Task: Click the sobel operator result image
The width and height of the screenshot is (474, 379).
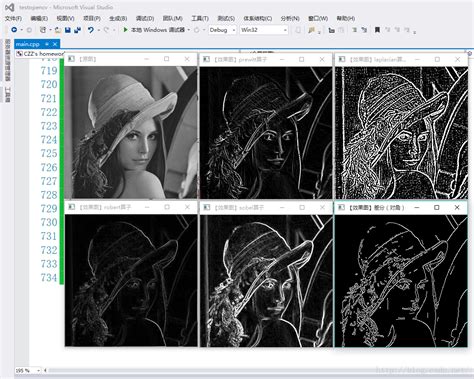Action: (266, 281)
